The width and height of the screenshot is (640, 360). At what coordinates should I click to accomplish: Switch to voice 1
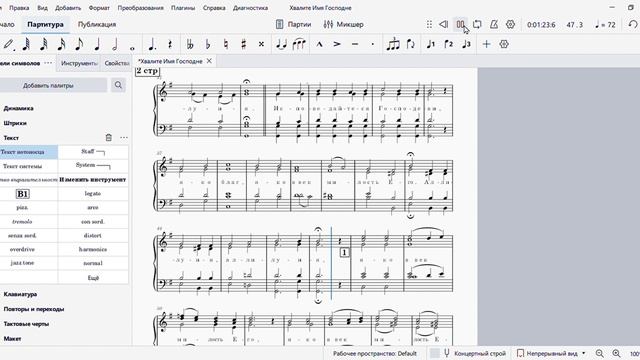click(431, 44)
